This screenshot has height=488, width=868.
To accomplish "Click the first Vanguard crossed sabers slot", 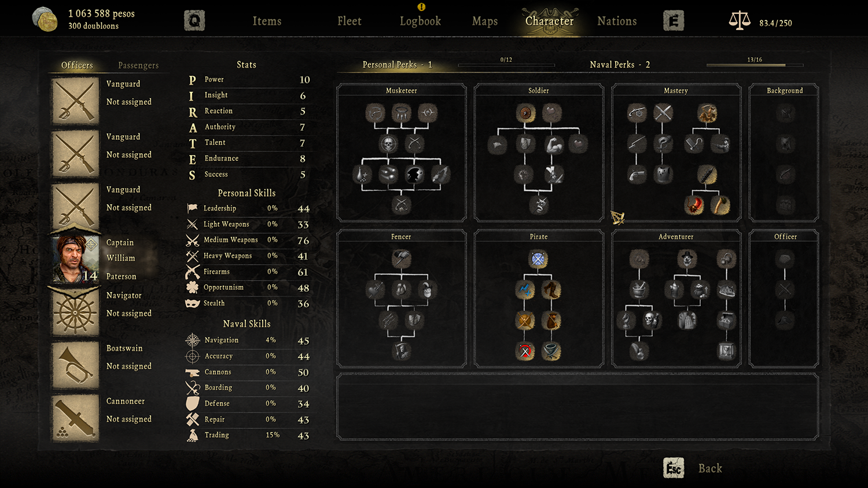I will [75, 101].
